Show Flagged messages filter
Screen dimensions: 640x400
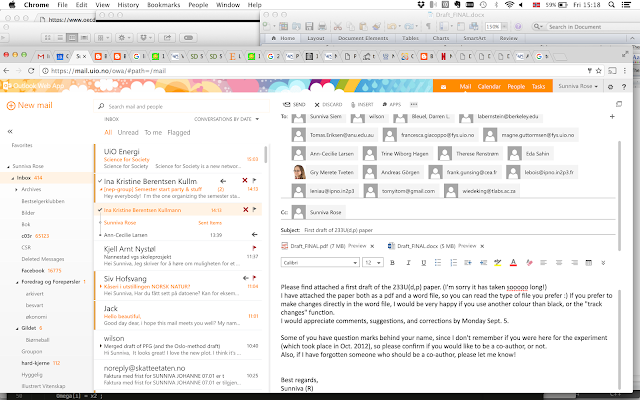pyautogui.click(x=179, y=132)
